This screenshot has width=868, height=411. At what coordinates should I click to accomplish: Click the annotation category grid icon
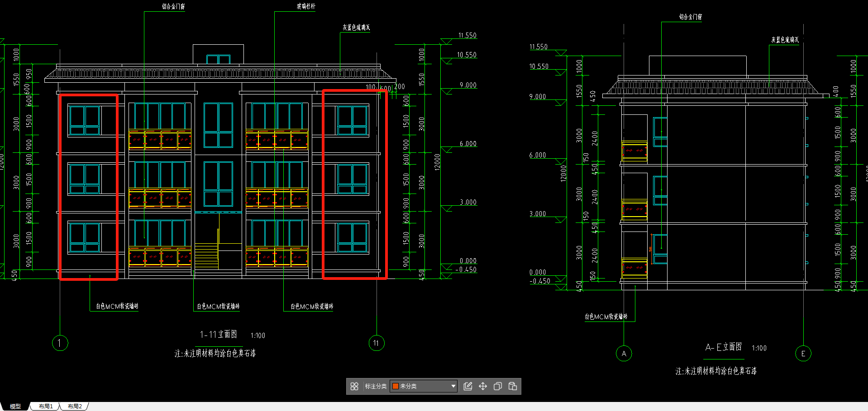(x=354, y=386)
